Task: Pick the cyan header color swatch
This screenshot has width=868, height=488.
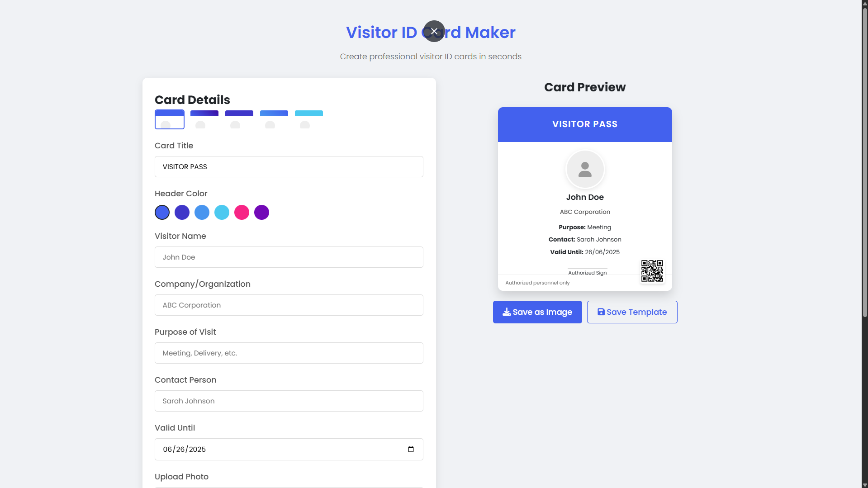Action: [222, 212]
